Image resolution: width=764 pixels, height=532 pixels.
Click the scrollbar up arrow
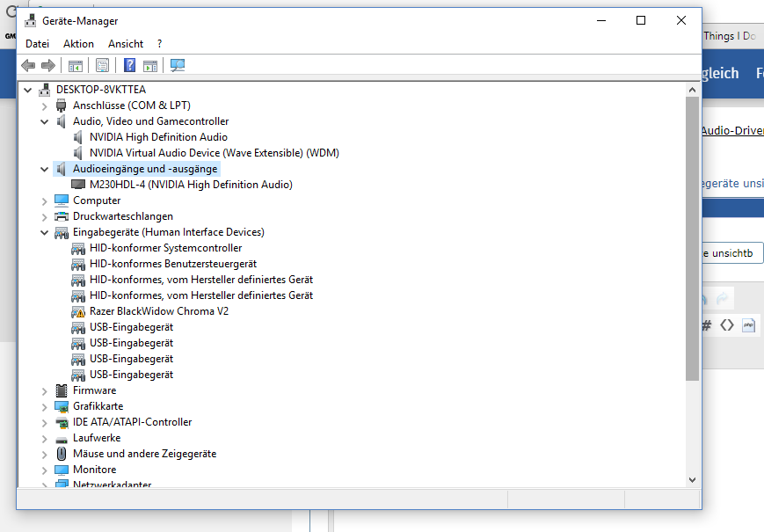(693, 90)
